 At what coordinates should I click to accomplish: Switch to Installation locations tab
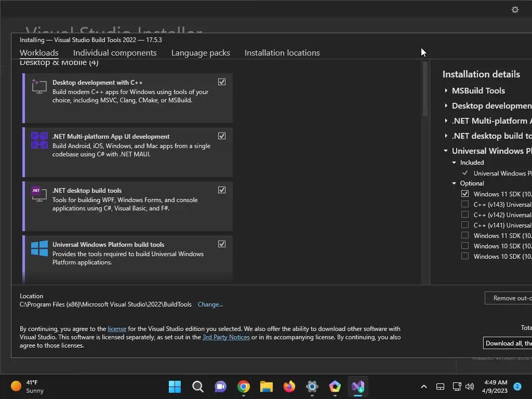coord(282,53)
